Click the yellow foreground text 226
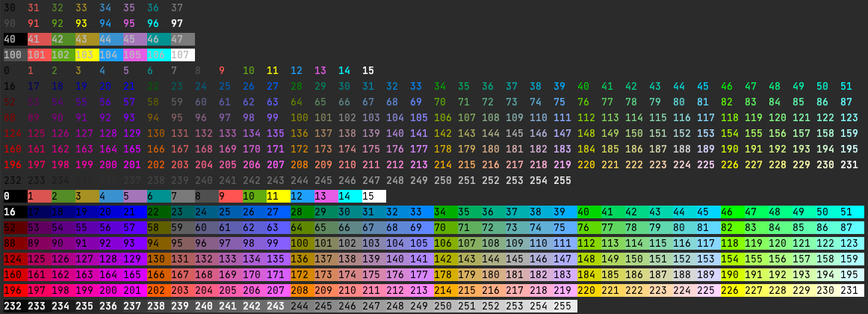This screenshot has width=868, height=314. (x=730, y=164)
